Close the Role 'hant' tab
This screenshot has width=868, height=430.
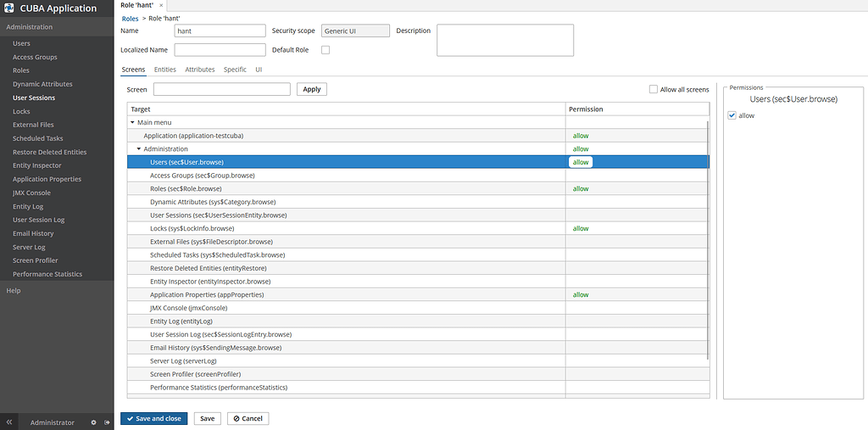pos(161,5)
